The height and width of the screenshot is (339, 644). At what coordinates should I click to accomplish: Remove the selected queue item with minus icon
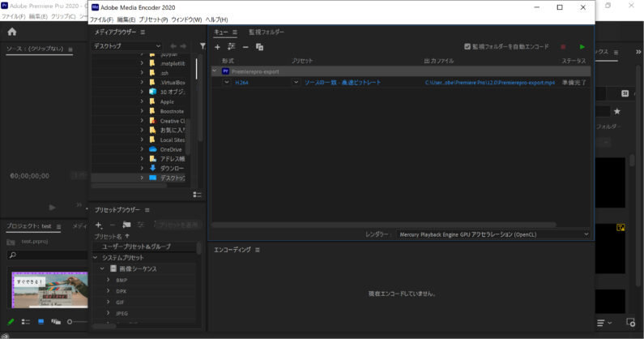tap(245, 47)
